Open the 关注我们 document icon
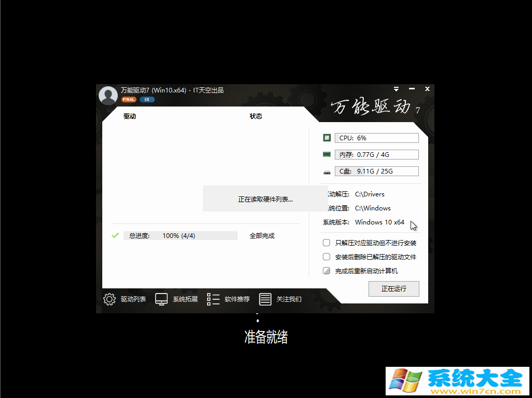Image resolution: width=532 pixels, height=398 pixels. [x=265, y=299]
